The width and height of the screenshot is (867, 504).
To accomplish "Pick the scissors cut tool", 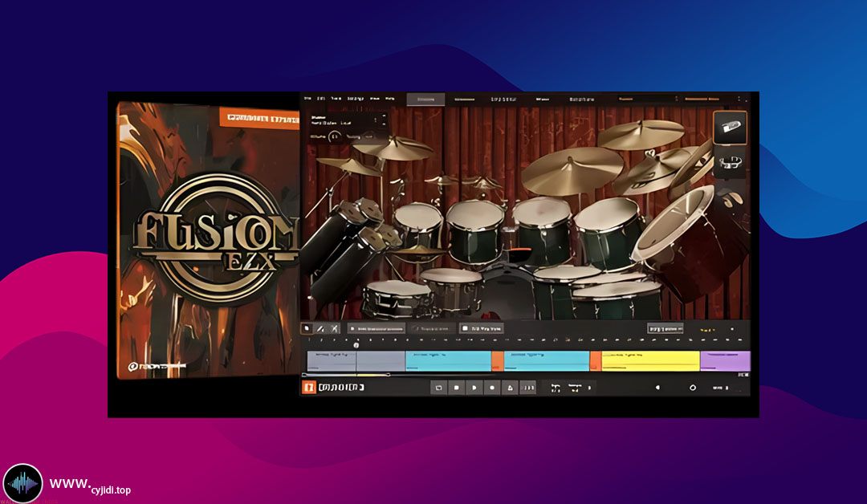I will [334, 328].
